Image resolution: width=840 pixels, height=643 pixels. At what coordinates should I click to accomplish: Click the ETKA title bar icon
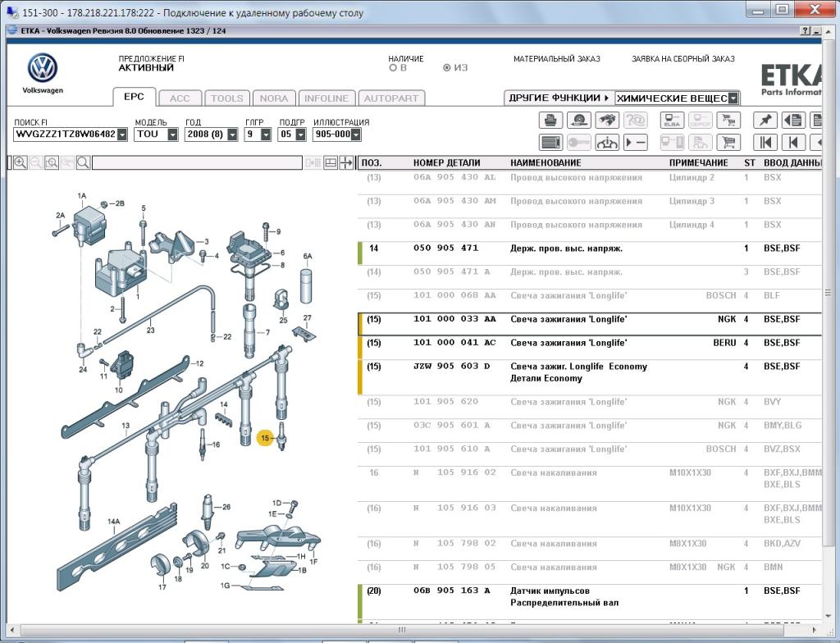[x=11, y=30]
